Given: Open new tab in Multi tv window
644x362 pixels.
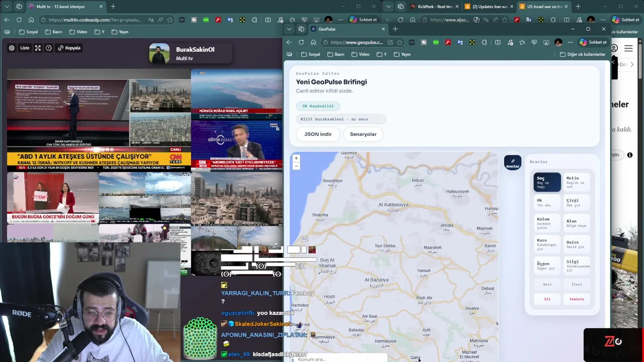Looking at the screenshot, I should pyautogui.click(x=113, y=7).
